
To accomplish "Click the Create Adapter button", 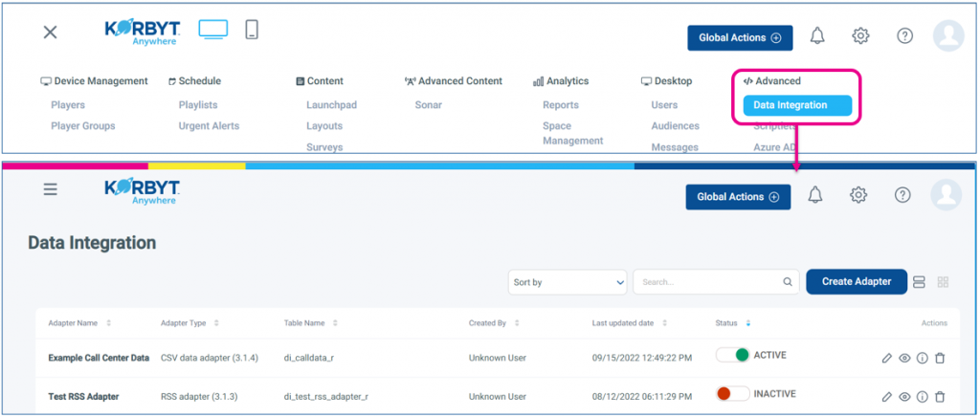I will [856, 281].
